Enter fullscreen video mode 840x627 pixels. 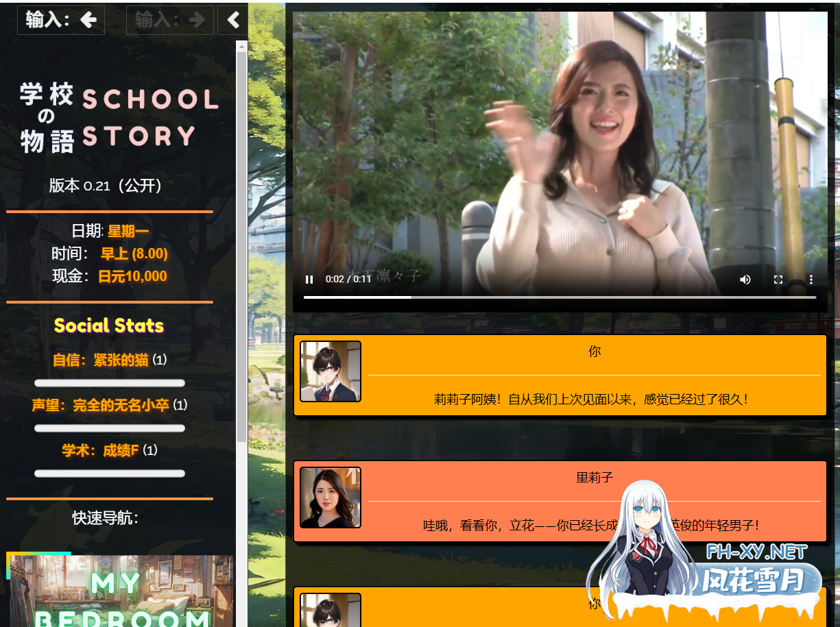click(x=778, y=280)
